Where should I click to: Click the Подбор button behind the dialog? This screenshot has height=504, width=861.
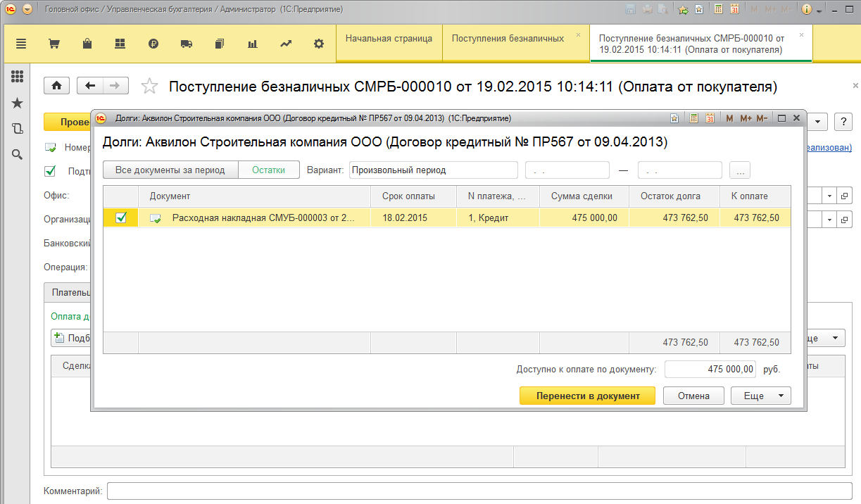click(x=72, y=339)
